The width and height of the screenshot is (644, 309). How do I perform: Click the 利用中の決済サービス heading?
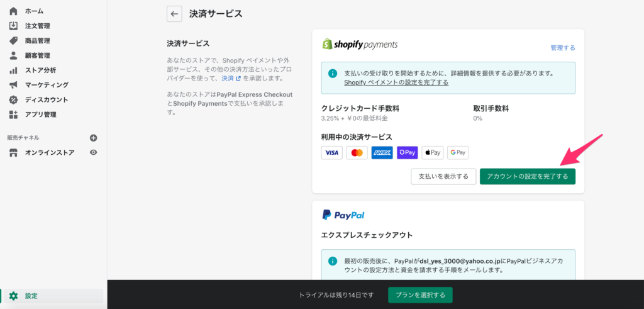tap(357, 137)
